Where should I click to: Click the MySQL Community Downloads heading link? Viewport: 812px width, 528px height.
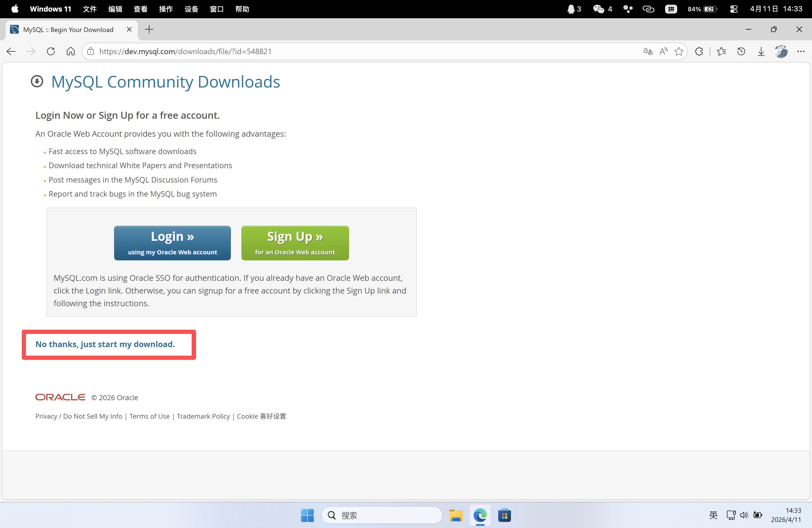165,82
